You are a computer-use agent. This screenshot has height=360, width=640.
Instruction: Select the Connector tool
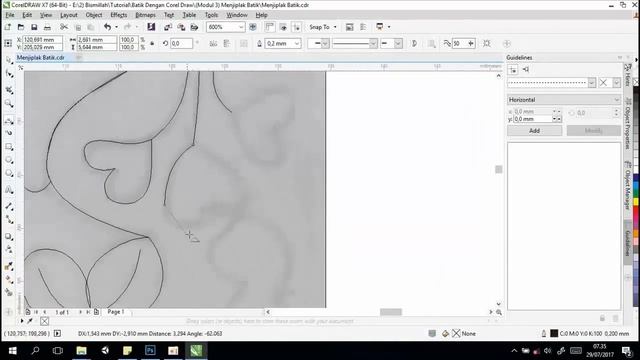(9, 220)
